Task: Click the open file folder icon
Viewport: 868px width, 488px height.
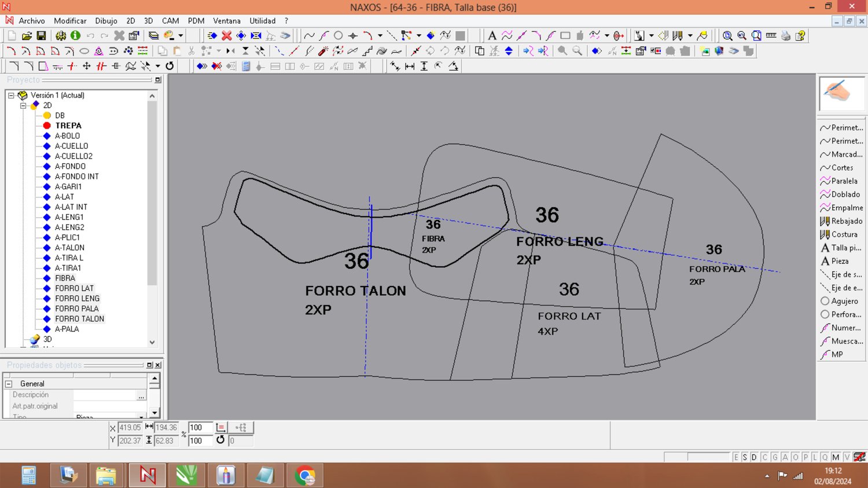Action: pos(27,36)
